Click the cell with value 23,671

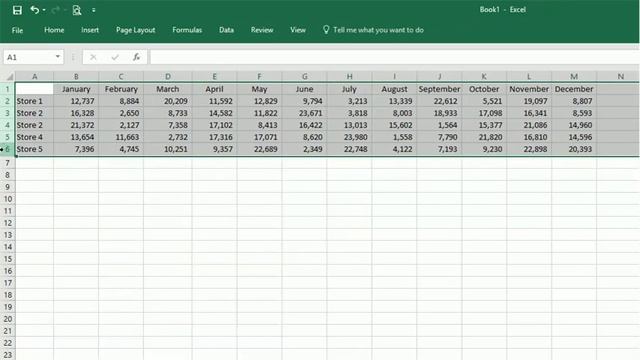coord(304,113)
